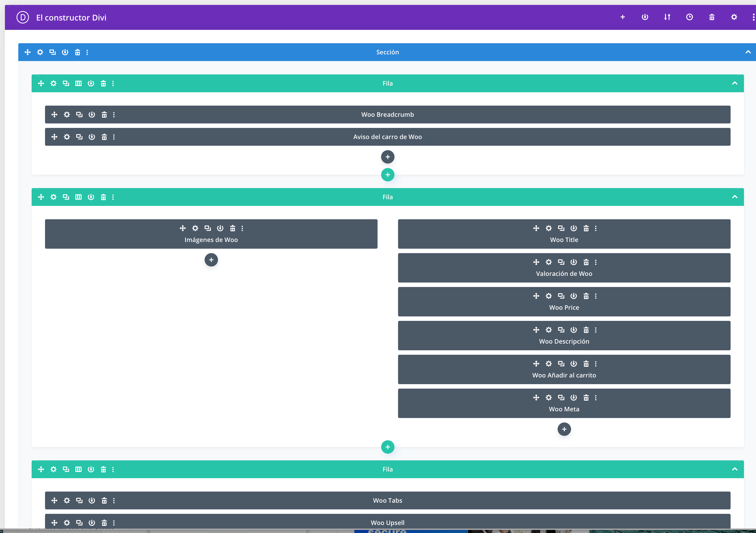This screenshot has height=533, width=756.
Task: Add new item via header plus icon
Action: 623,17
